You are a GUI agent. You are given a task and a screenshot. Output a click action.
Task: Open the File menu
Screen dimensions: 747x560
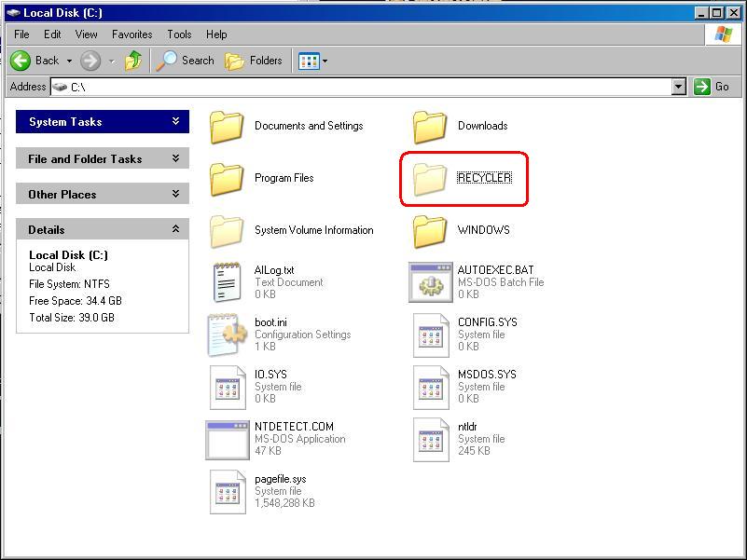[x=21, y=34]
